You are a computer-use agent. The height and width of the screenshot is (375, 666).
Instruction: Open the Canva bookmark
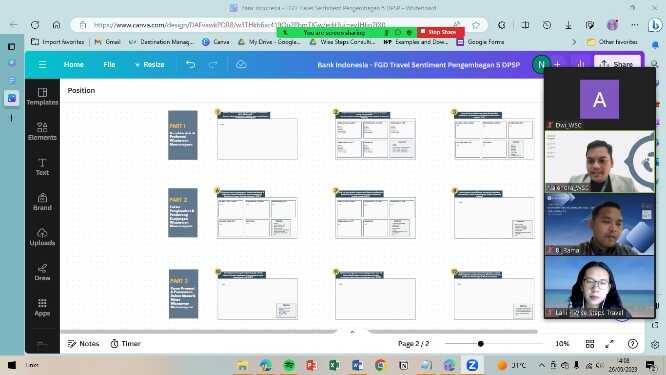pyautogui.click(x=216, y=42)
